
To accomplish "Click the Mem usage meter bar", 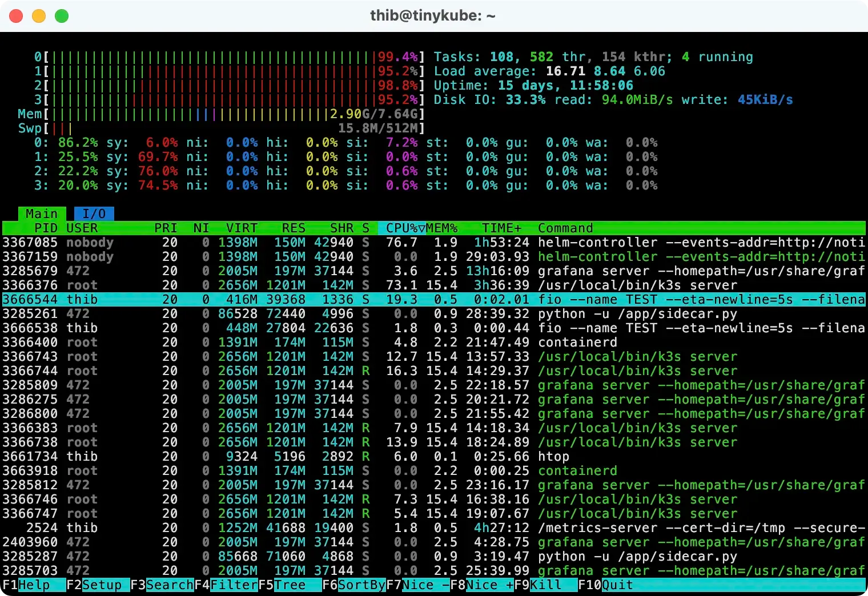I will [x=228, y=114].
